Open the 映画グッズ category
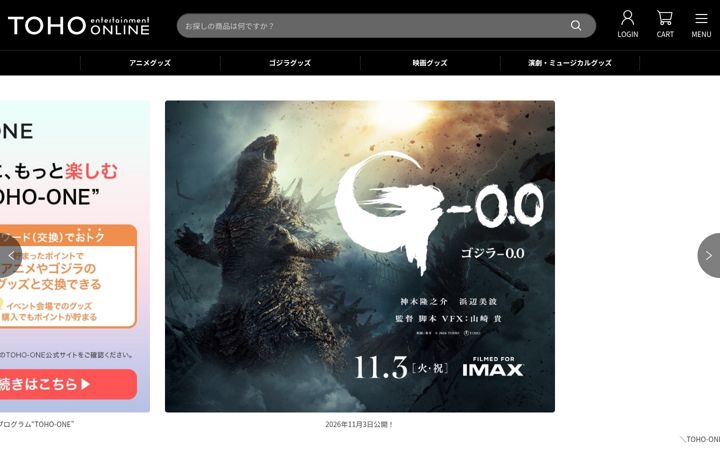Image resolution: width=720 pixels, height=450 pixels. pos(430,63)
